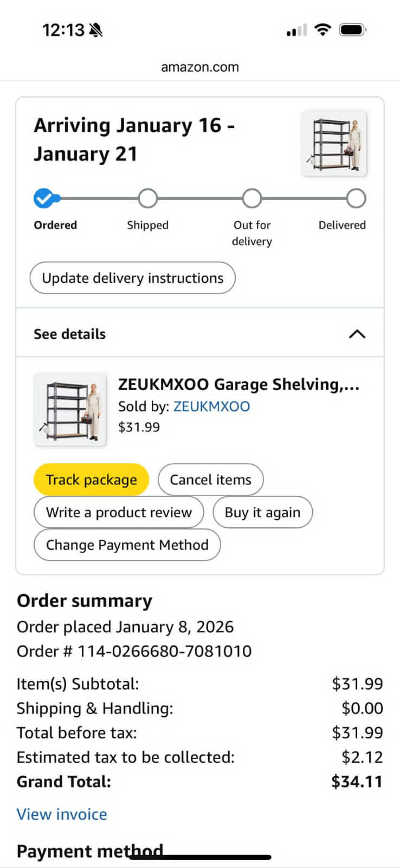Tap the blue Ordered checkmark icon
Image resolution: width=400 pixels, height=868 pixels.
[44, 199]
